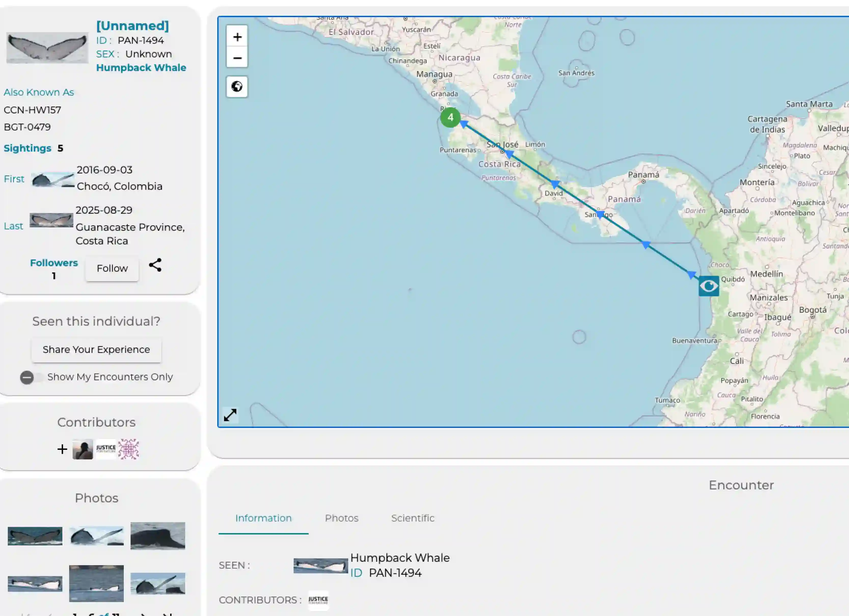
Task: Open last sighting thumbnail from Guanacaste
Action: pyautogui.click(x=51, y=220)
